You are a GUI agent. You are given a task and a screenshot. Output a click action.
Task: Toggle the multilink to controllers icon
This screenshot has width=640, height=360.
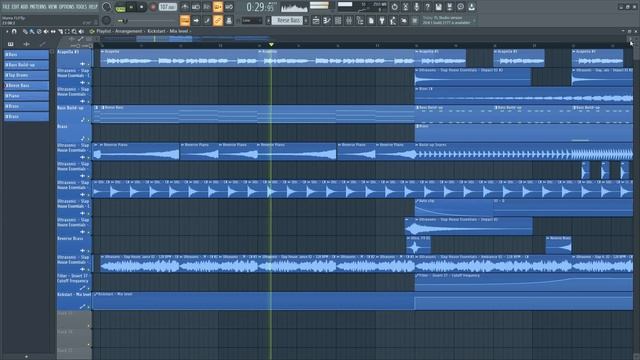click(218, 20)
